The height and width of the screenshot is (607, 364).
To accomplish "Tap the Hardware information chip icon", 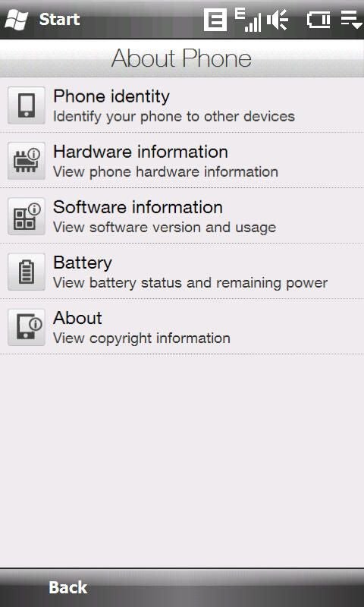I will pyautogui.click(x=27, y=161).
